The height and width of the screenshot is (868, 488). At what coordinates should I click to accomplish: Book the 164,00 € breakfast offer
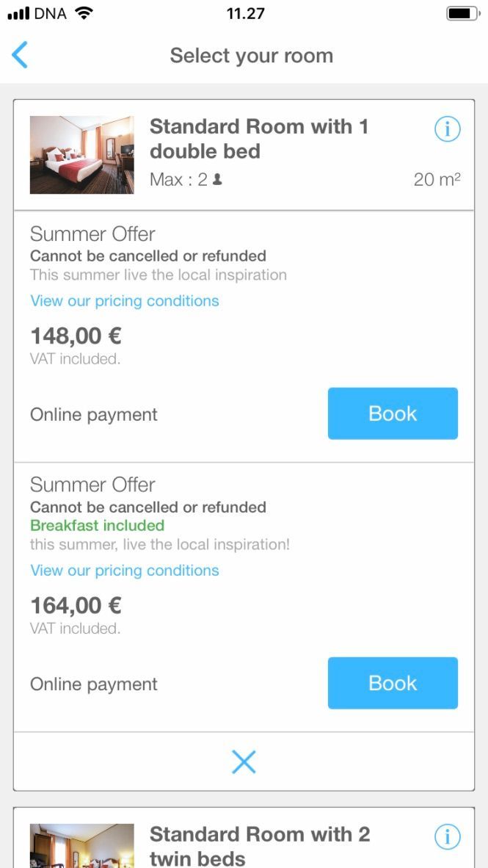[x=393, y=683]
